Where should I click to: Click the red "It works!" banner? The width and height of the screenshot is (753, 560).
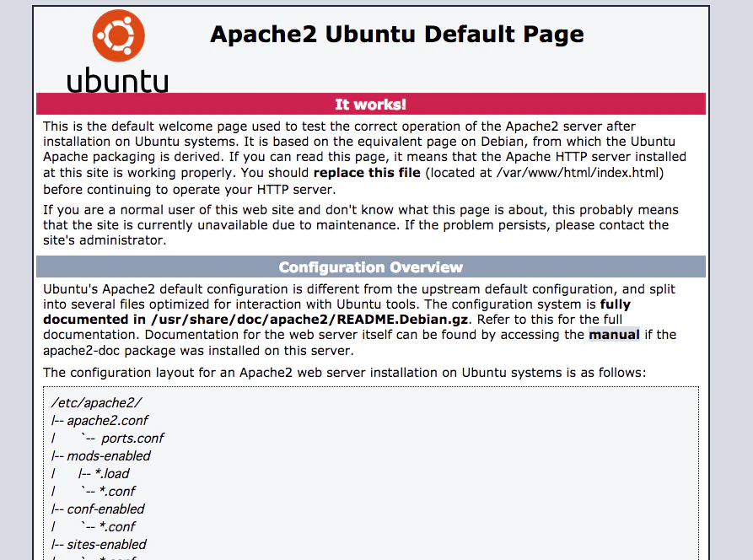[371, 104]
